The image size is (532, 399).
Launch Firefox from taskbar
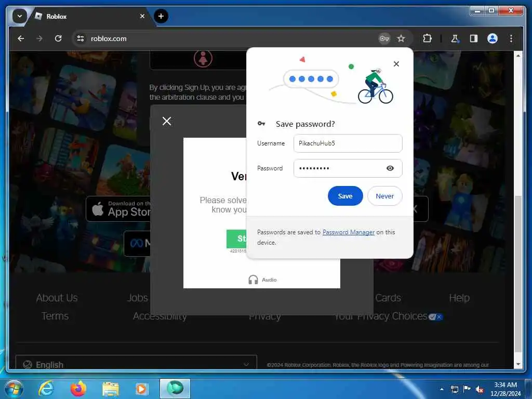(x=78, y=389)
